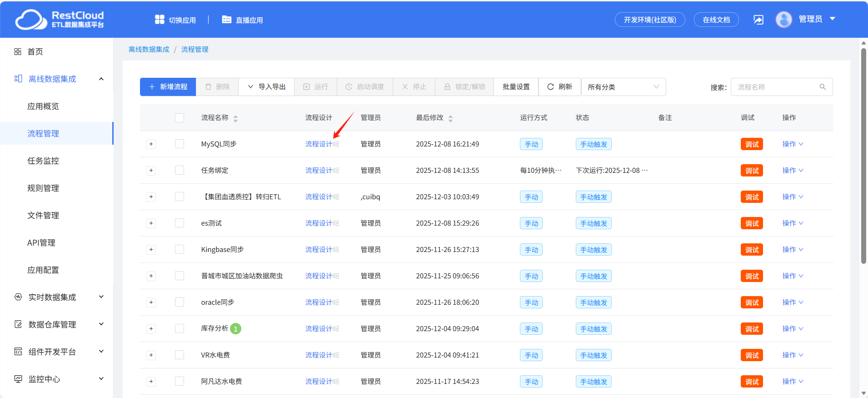Screen dimensions: 868x398
Task: Click the 停止 X button
Action: (414, 87)
